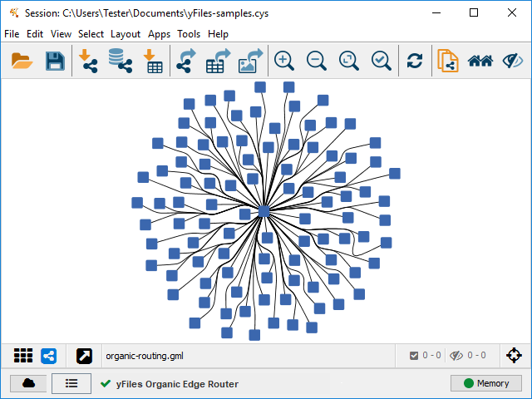Click the hidden count 0 - 0 indicator
The width and height of the screenshot is (532, 399).
point(467,355)
